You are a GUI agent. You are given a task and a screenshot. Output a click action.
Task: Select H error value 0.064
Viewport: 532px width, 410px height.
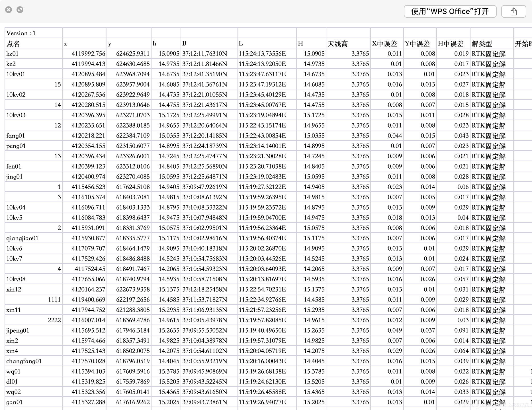[453, 351]
